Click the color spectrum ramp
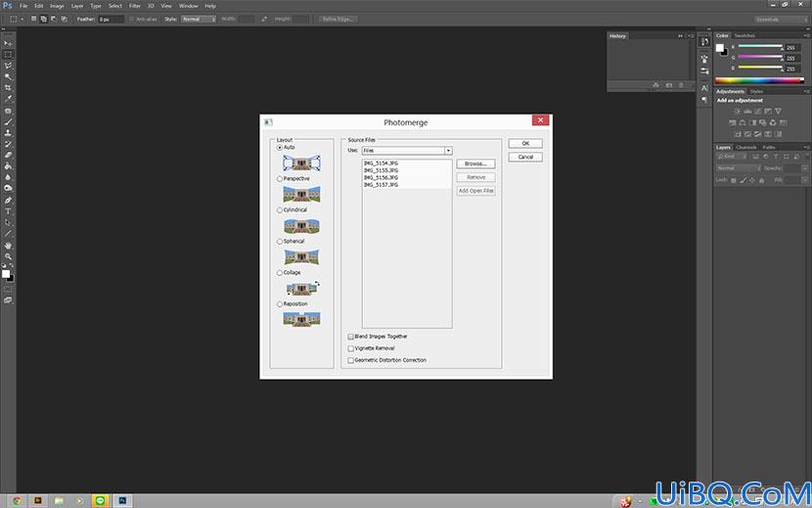This screenshot has width=812, height=508. (759, 81)
